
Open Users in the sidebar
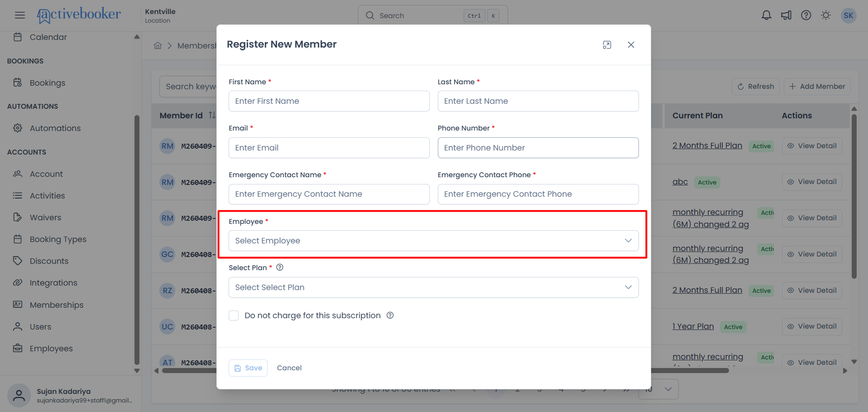(40, 327)
